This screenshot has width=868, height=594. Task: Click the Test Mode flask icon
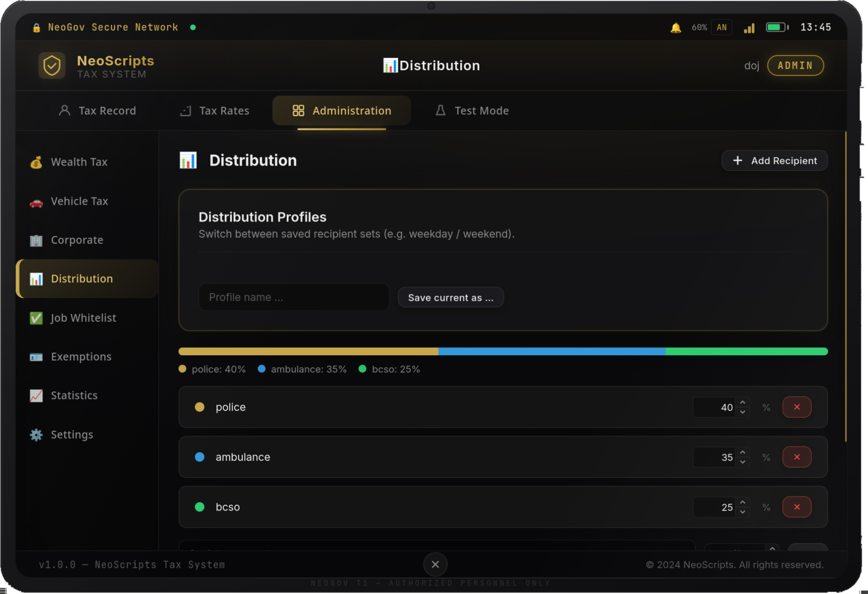441,111
